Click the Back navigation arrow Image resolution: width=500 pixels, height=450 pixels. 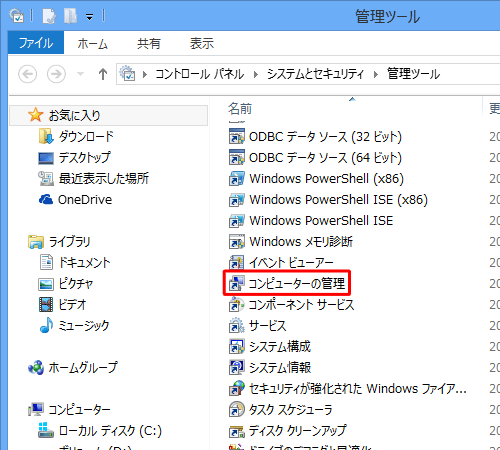(27, 74)
